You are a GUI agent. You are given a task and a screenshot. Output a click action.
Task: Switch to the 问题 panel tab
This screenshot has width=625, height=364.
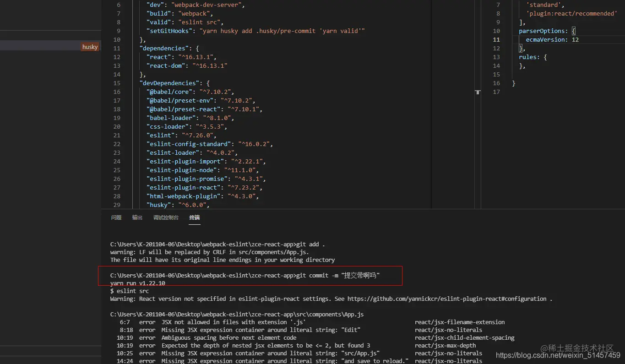[x=116, y=217]
